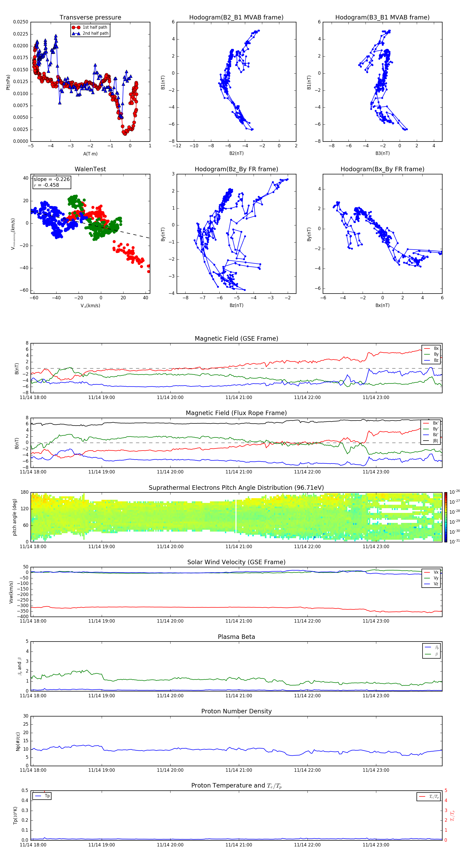Click the 'Magnetic Field (GSE Frame)' title
The image size is (473, 868).
tap(236, 339)
